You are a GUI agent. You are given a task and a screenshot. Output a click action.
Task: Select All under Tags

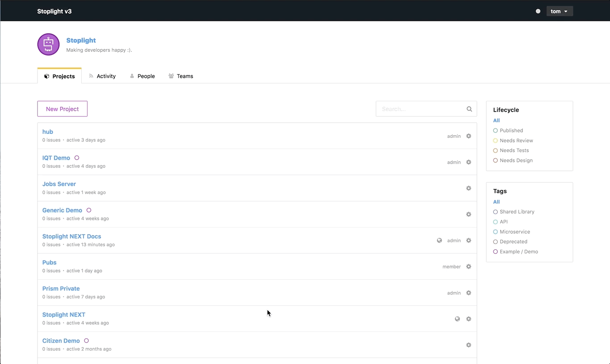click(x=497, y=202)
